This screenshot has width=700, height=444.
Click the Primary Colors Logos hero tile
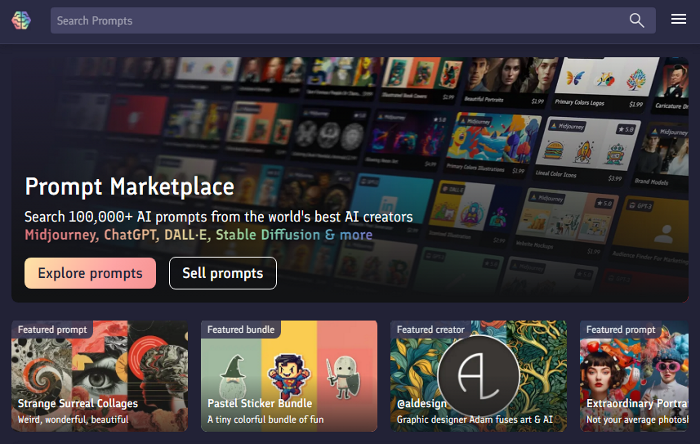point(603,84)
